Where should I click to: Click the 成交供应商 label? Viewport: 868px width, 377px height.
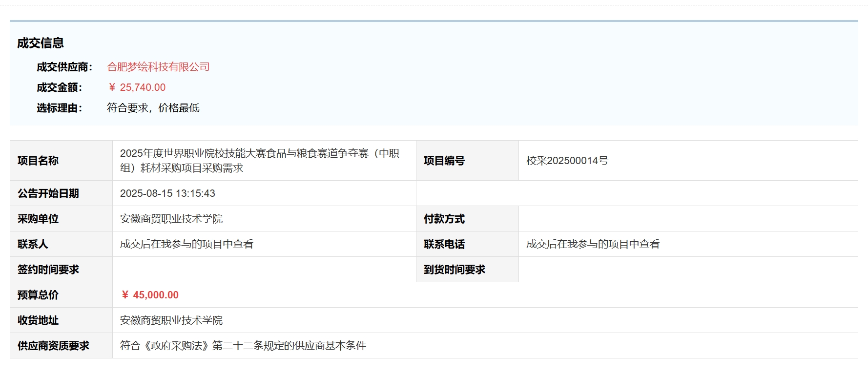[64, 67]
